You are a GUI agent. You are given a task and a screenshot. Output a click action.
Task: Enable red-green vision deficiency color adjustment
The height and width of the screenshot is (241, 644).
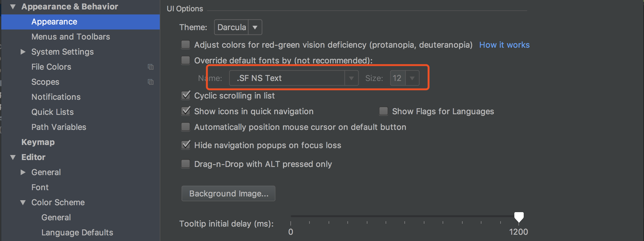coord(186,45)
